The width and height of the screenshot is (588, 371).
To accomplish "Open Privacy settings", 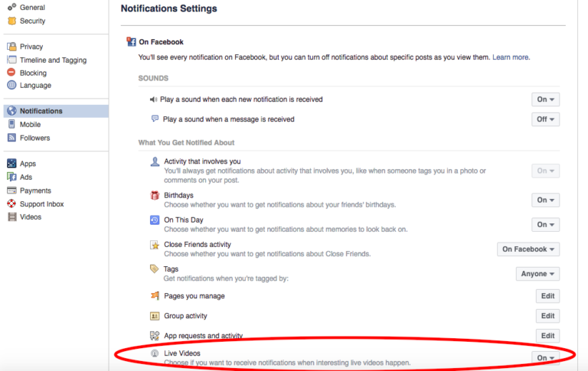I will 31,47.
